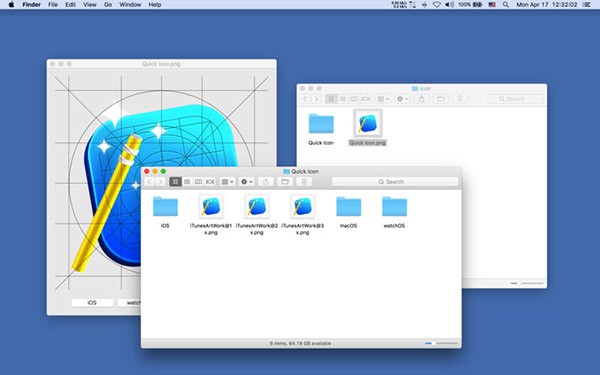Viewport: 600px width, 375px height.
Task: Create a new folder in Quick Icon window
Action: point(285,181)
